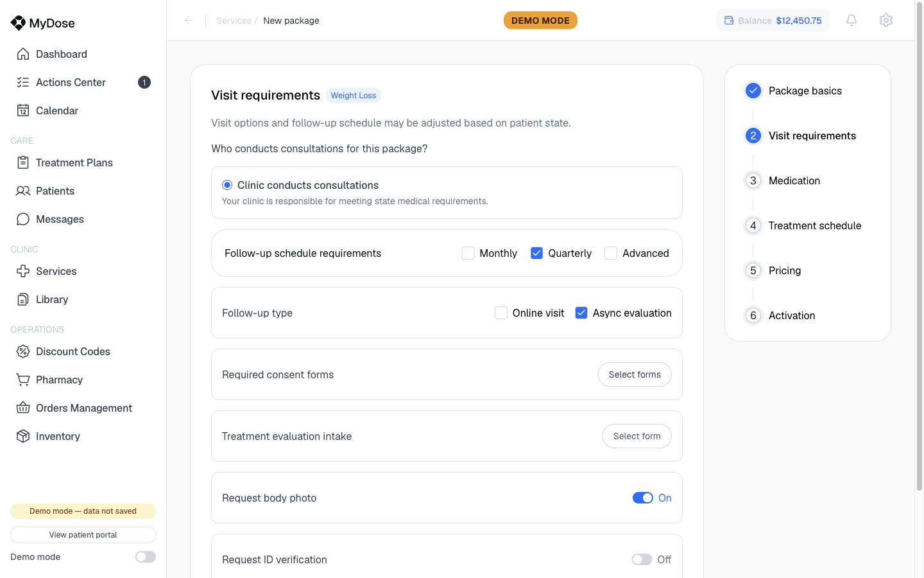924x578 pixels.
Task: Click Package basics completed checkmark icon
Action: tap(753, 91)
